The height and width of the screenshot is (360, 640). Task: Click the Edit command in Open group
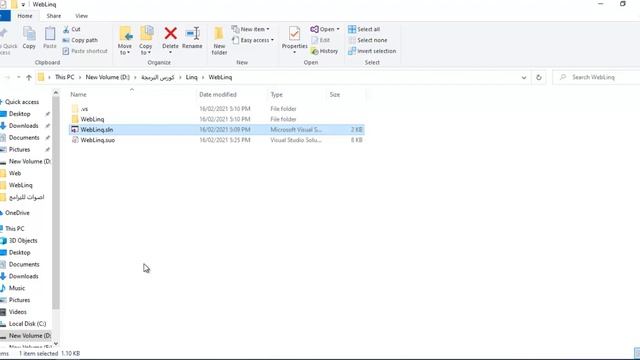click(x=321, y=40)
